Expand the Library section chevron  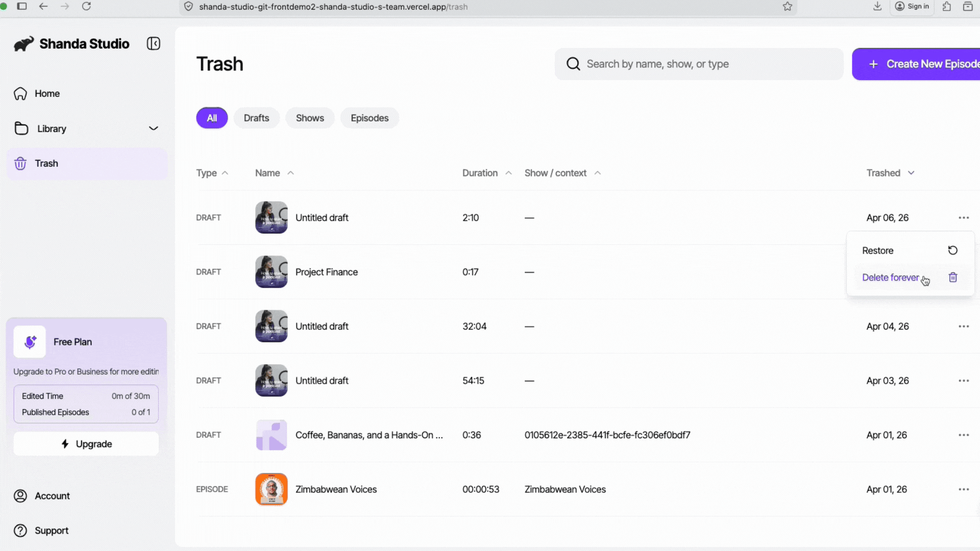153,129
